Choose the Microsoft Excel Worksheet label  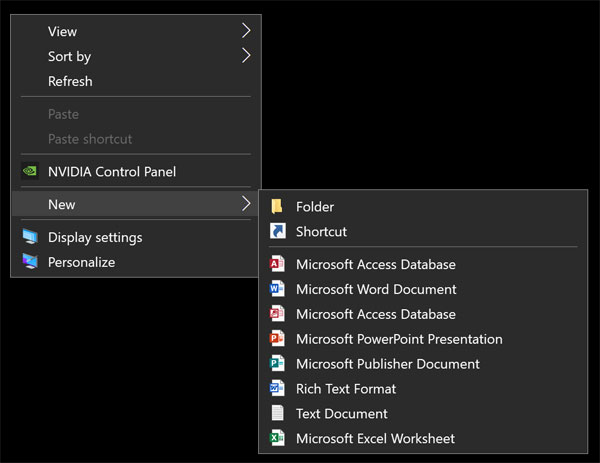[x=375, y=439]
